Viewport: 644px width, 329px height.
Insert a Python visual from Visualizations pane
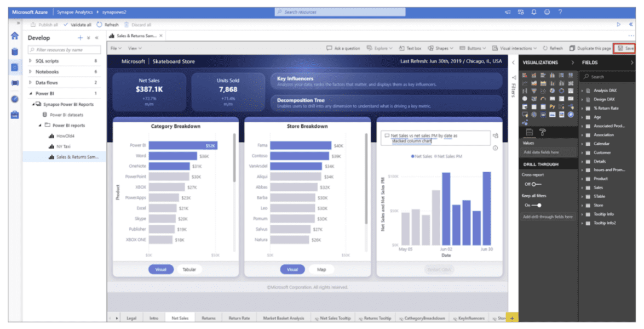552,106
